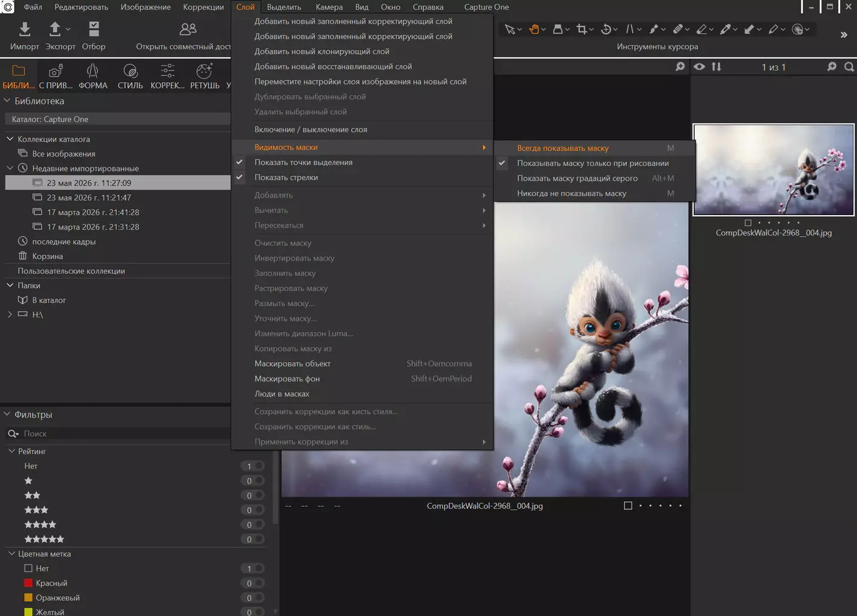Select the annotation pencil tool
The image size is (857, 616).
tap(773, 29)
